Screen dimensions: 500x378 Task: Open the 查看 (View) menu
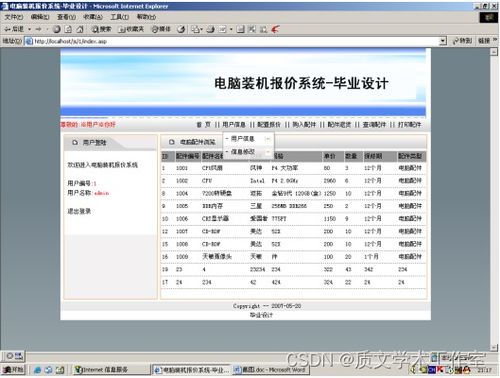click(x=66, y=17)
